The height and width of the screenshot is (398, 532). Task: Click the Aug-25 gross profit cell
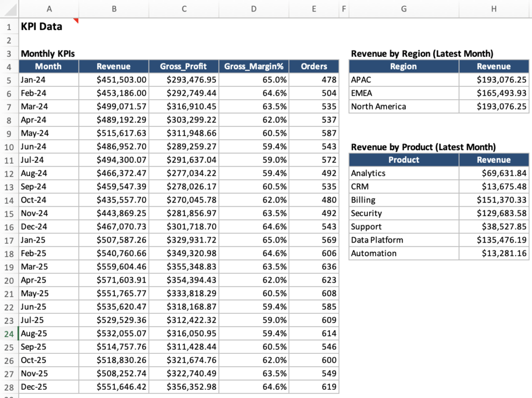click(183, 334)
